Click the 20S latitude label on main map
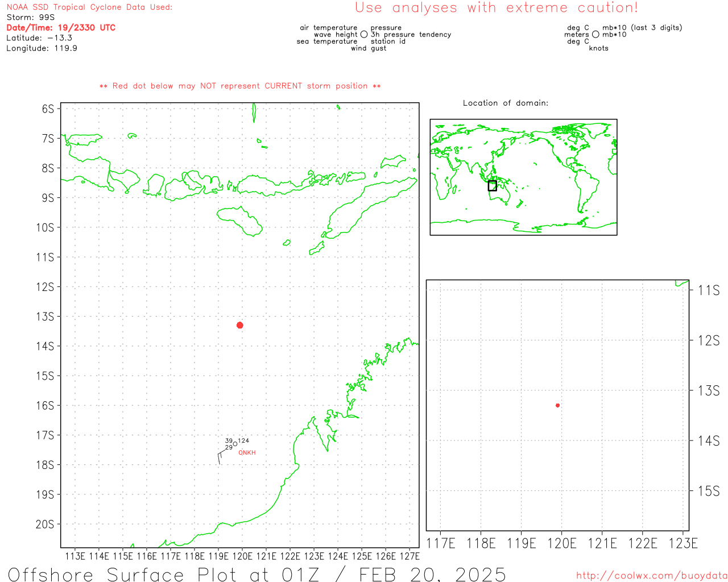The width and height of the screenshot is (728, 582). point(45,525)
